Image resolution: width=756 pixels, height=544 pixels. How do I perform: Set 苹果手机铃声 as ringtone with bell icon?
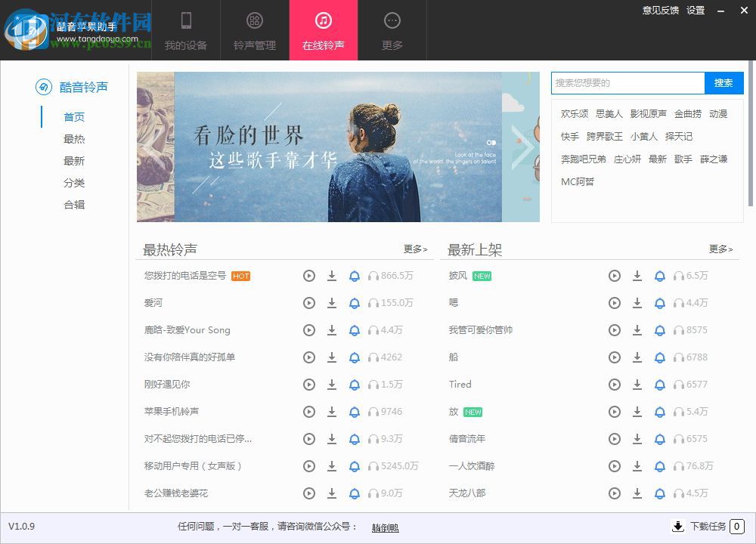tap(355, 412)
